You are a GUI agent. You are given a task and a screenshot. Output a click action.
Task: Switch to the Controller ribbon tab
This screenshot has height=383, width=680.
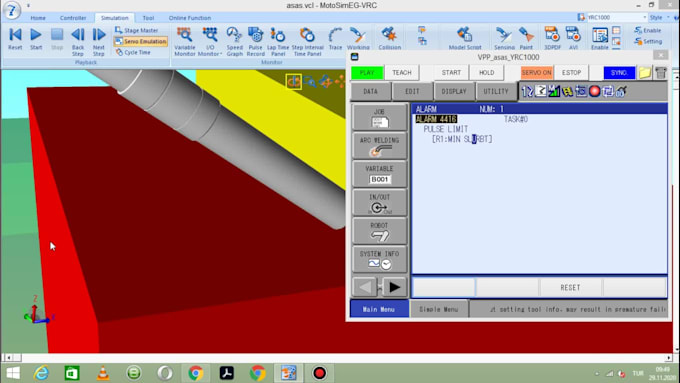73,18
